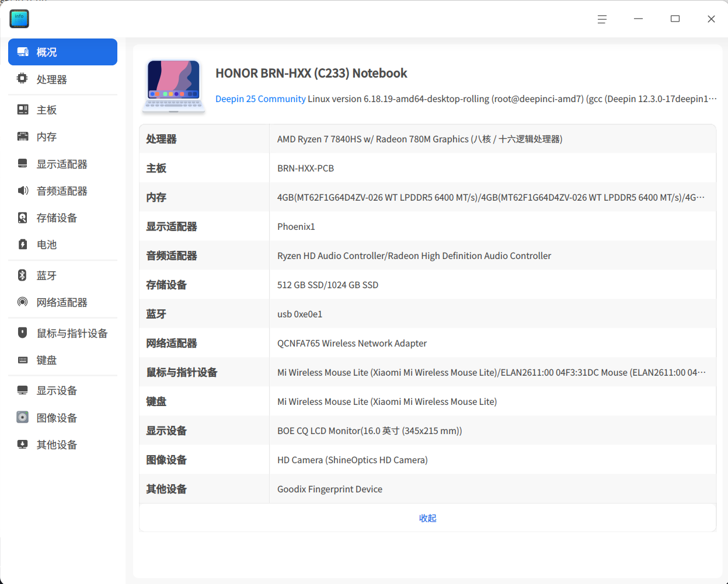Screen dimensions: 728x584
Task: Click the 显示适配器 row label in table
Action: [172, 226]
